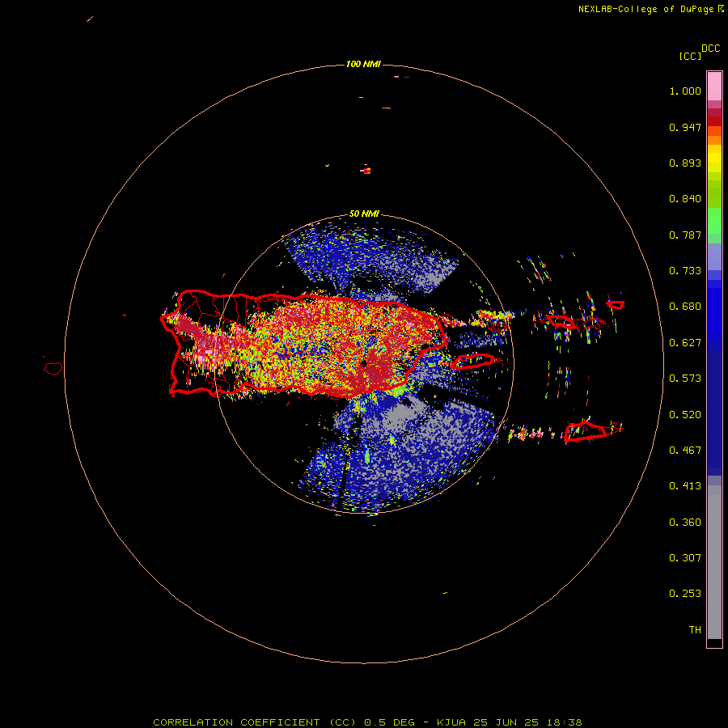Click the isolated echo north between range rings
The height and width of the screenshot is (728, 728).
366,171
